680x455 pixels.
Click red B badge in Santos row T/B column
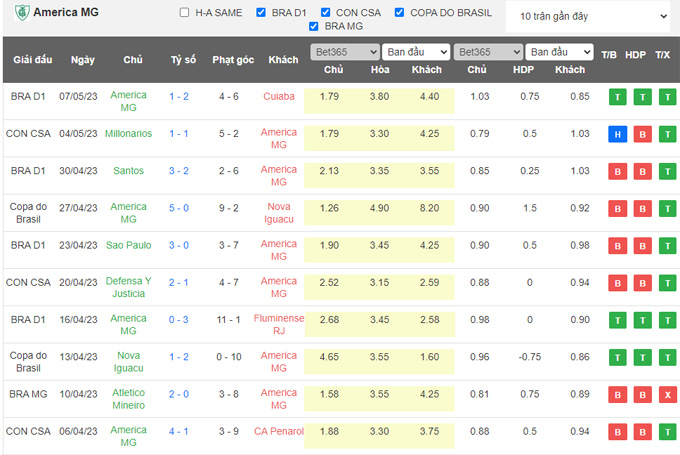(617, 171)
